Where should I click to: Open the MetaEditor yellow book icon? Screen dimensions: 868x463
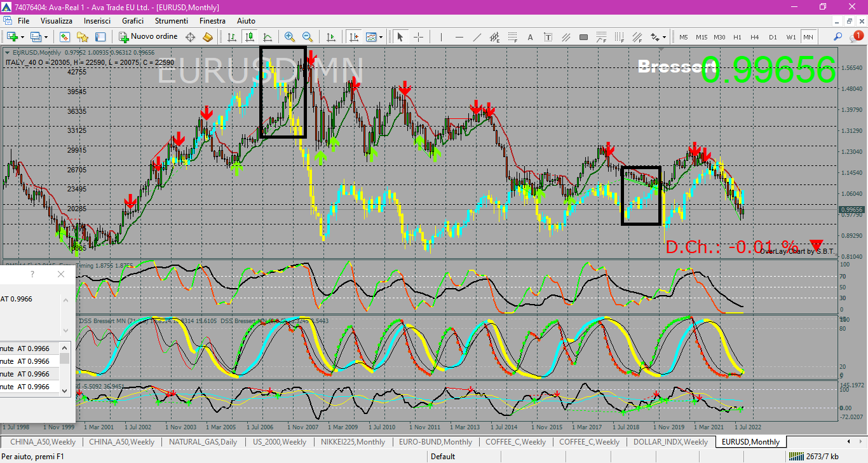pyautogui.click(x=208, y=37)
